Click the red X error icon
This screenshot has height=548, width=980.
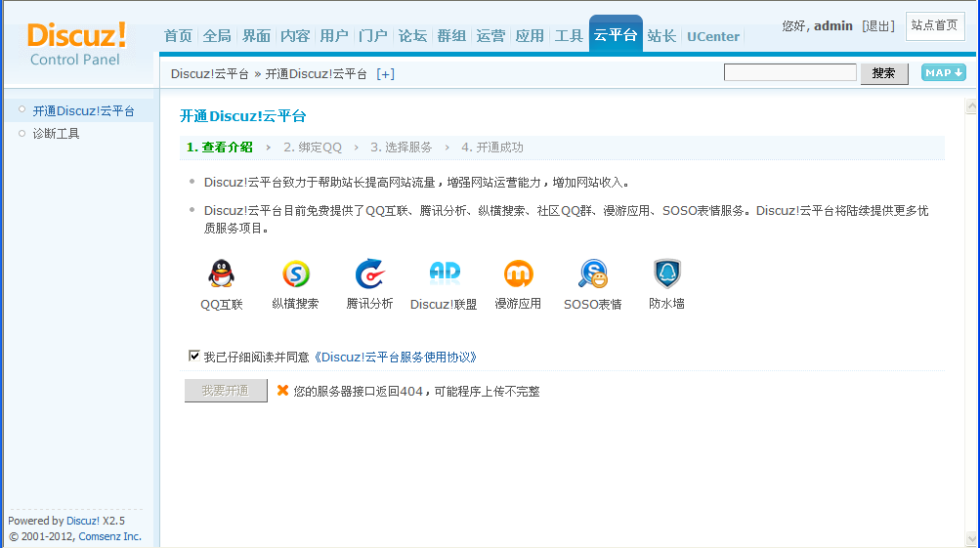point(282,391)
